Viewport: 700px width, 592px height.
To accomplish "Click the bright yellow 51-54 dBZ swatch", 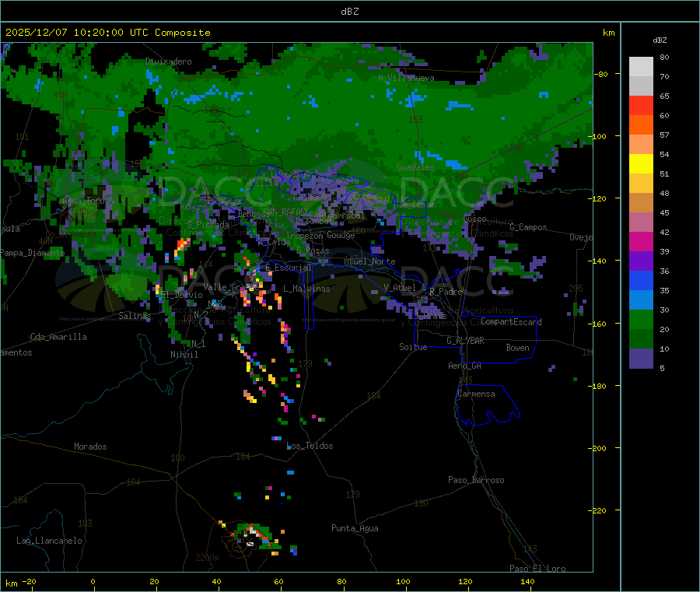I will pos(641,164).
